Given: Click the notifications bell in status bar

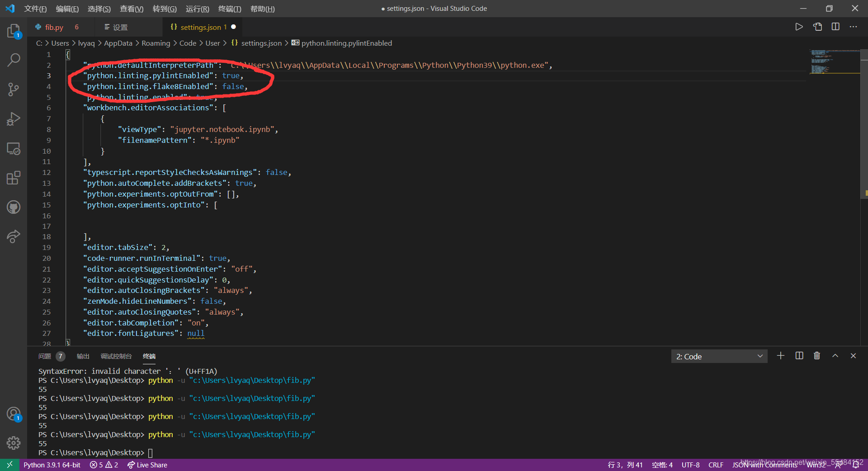Looking at the screenshot, I should click(x=855, y=465).
